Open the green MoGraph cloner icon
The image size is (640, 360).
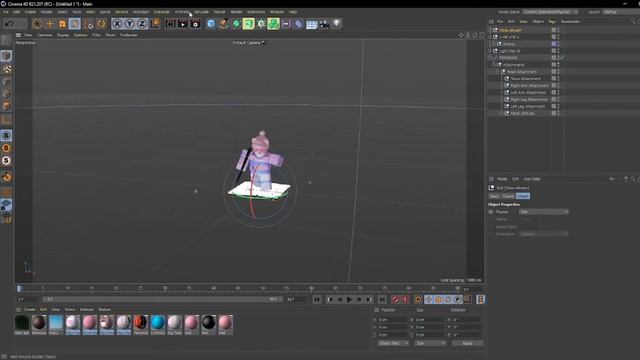click(x=273, y=24)
